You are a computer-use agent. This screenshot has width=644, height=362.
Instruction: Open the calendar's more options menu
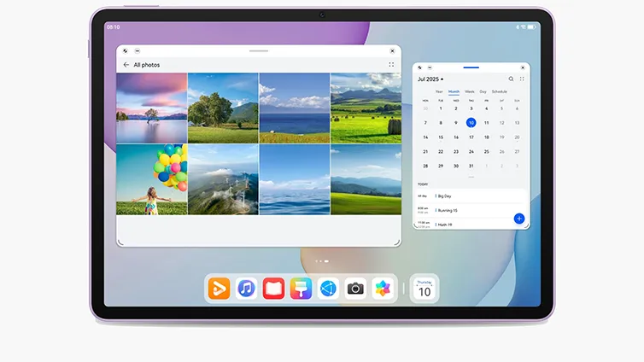point(522,79)
